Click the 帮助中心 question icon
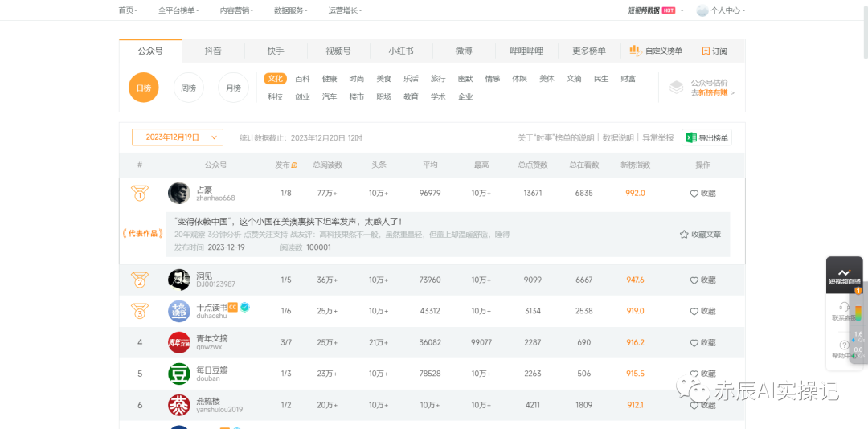This screenshot has width=868, height=429. pos(844,345)
